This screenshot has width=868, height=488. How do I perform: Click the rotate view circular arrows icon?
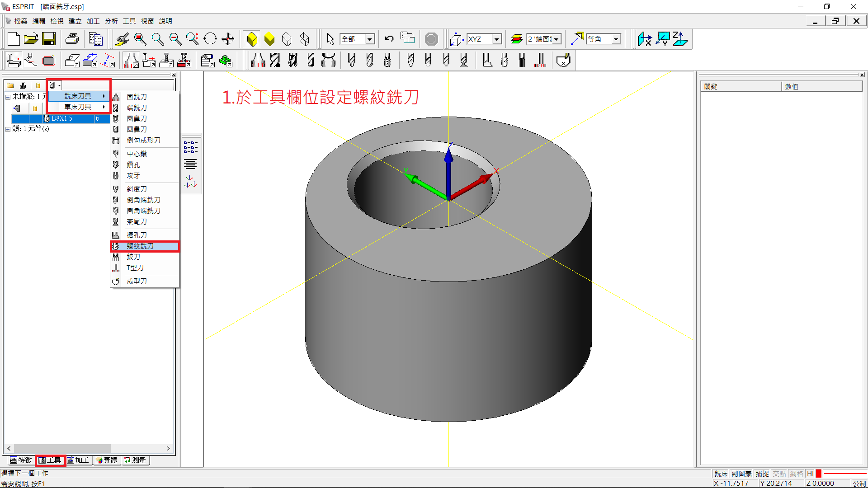coord(210,39)
